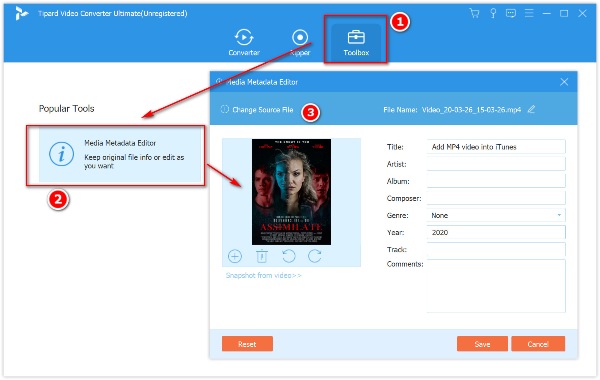Close the Media Metadata Editor dialog
This screenshot has width=600, height=380.
tap(564, 82)
